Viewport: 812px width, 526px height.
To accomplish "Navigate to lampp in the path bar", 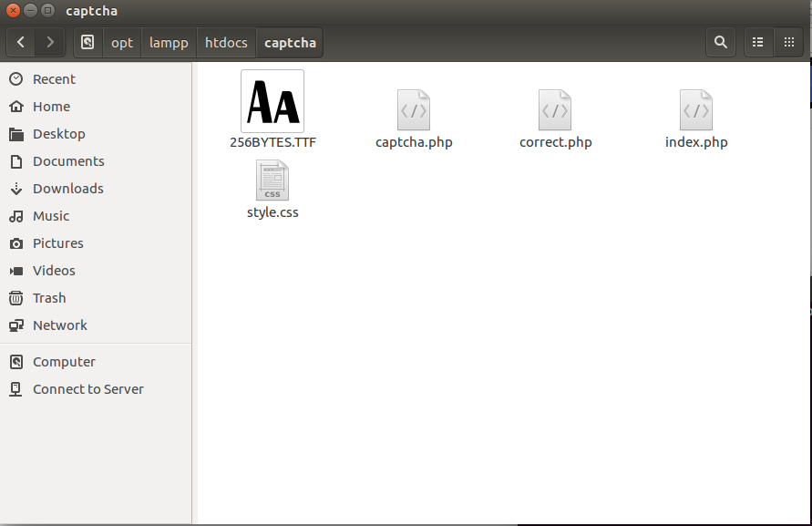I will (x=169, y=43).
